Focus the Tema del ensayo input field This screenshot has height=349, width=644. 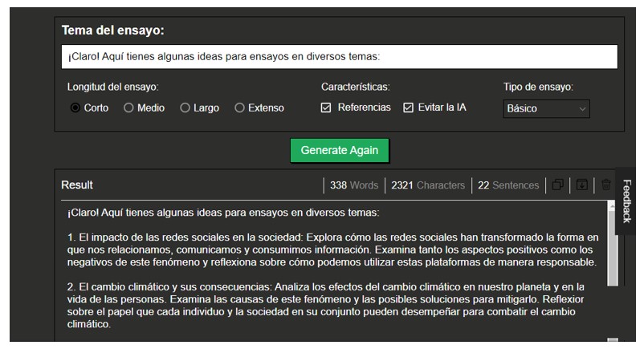coord(339,57)
